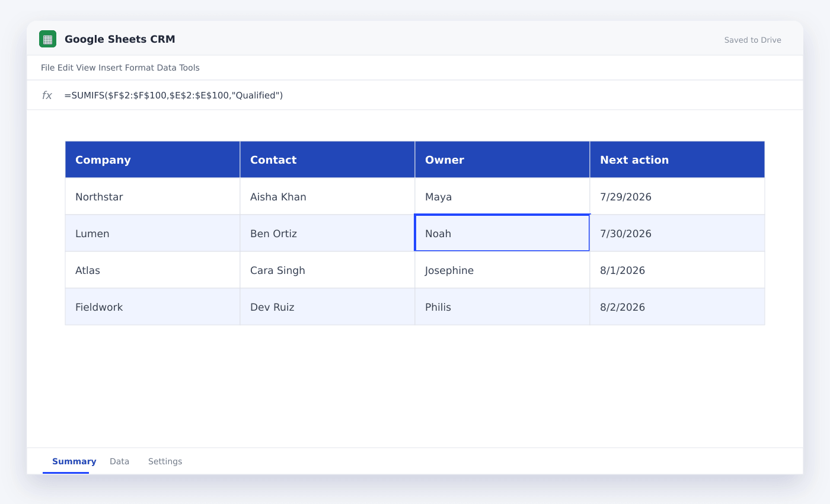
Task: Select the Northstar cell
Action: click(x=152, y=196)
